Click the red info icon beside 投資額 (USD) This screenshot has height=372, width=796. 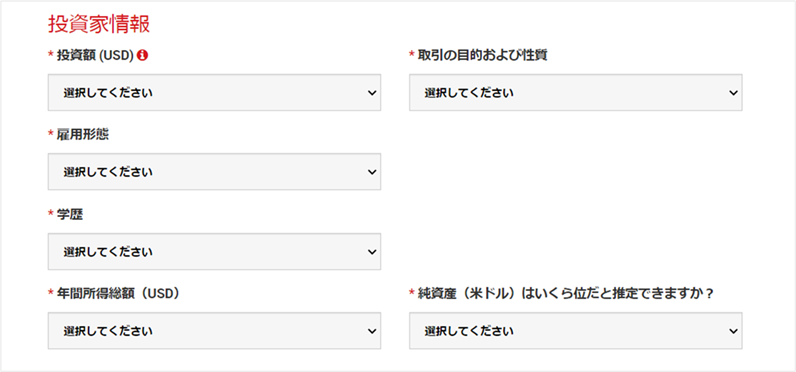pos(143,56)
